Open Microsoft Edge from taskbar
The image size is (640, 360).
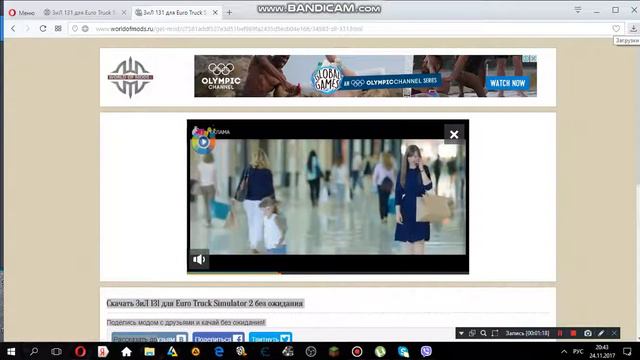219,351
